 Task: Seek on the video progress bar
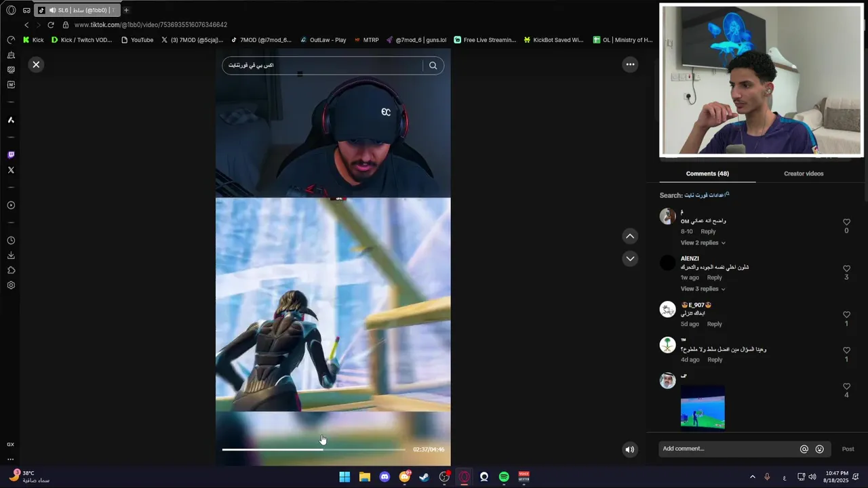click(x=313, y=449)
